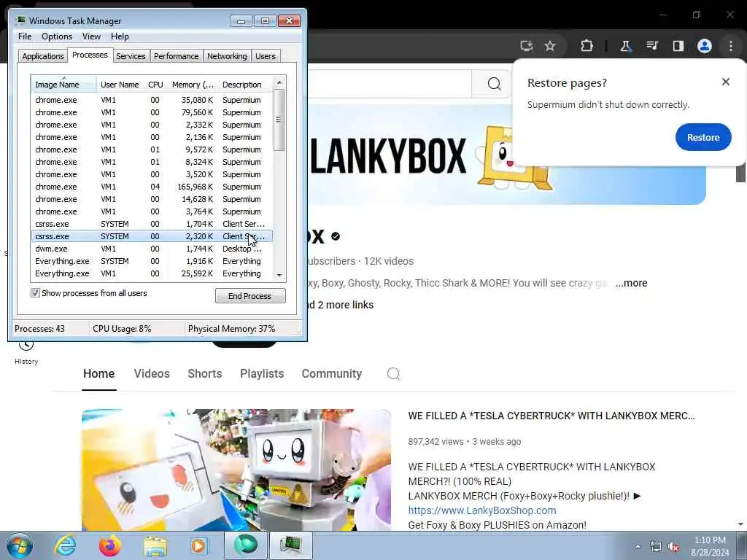Click the End Process button
This screenshot has width=747, height=560.
coord(250,296)
